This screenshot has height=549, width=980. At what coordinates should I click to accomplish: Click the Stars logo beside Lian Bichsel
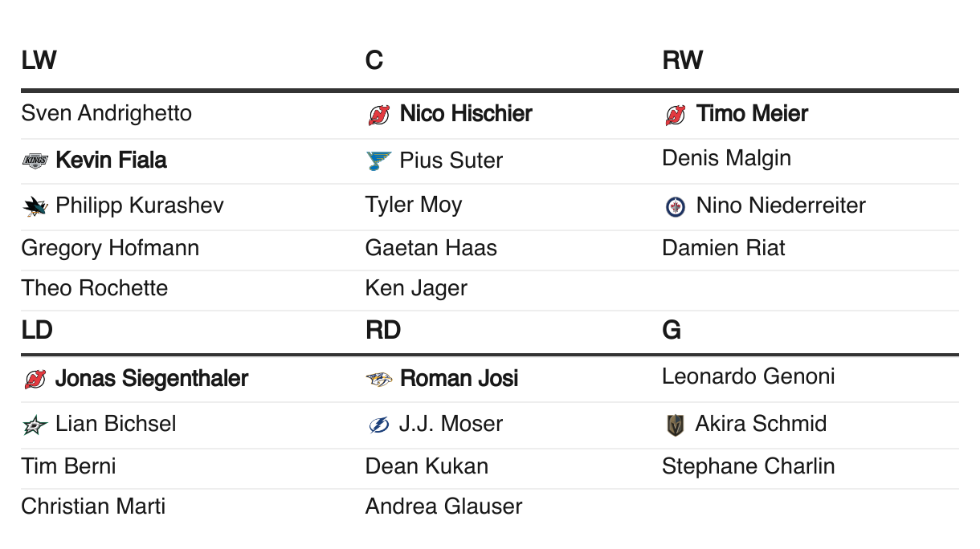[x=35, y=425]
